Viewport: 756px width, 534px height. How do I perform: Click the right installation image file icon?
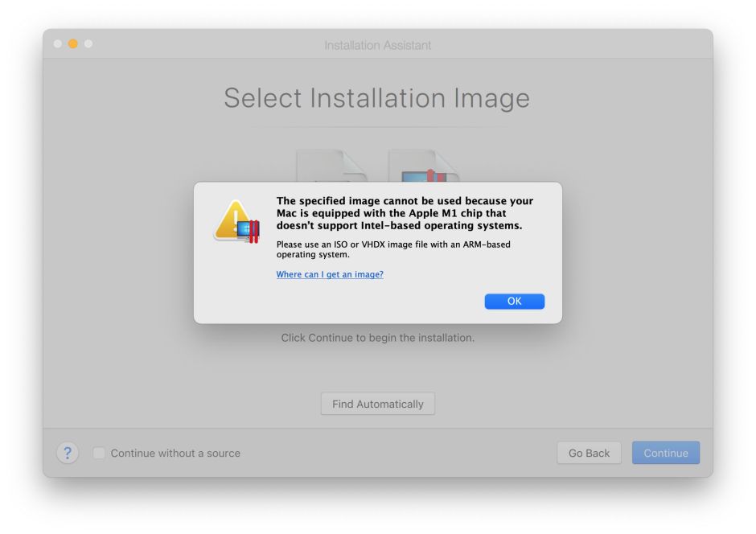423,166
